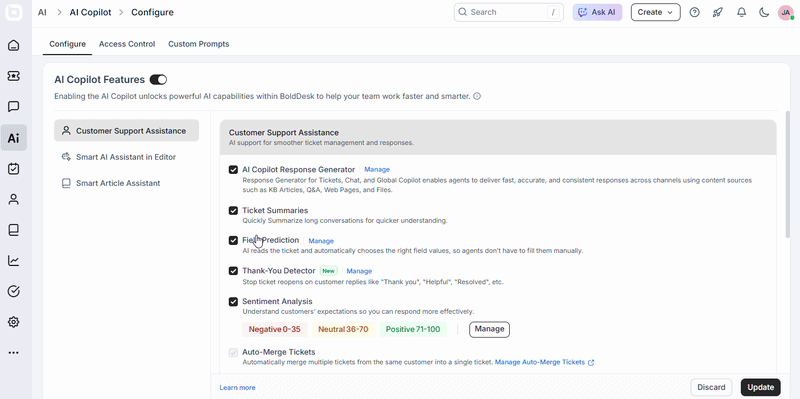800x399 pixels.
Task: Click the search magnifier icon
Action: 463,12
